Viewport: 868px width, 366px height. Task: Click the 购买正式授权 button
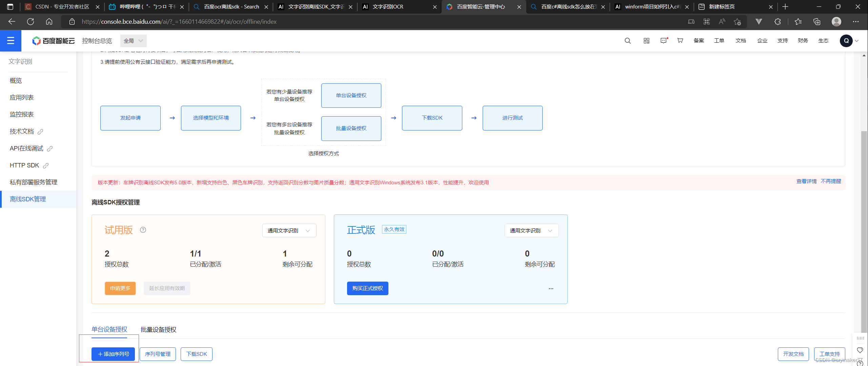pyautogui.click(x=367, y=288)
